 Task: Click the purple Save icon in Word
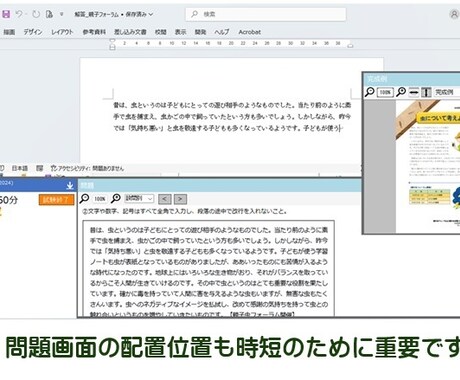coord(6,14)
